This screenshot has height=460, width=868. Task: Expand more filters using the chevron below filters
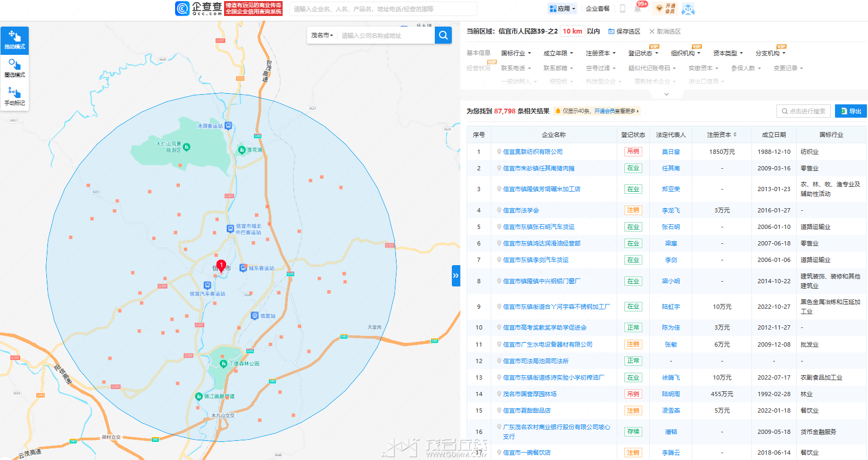[666, 94]
